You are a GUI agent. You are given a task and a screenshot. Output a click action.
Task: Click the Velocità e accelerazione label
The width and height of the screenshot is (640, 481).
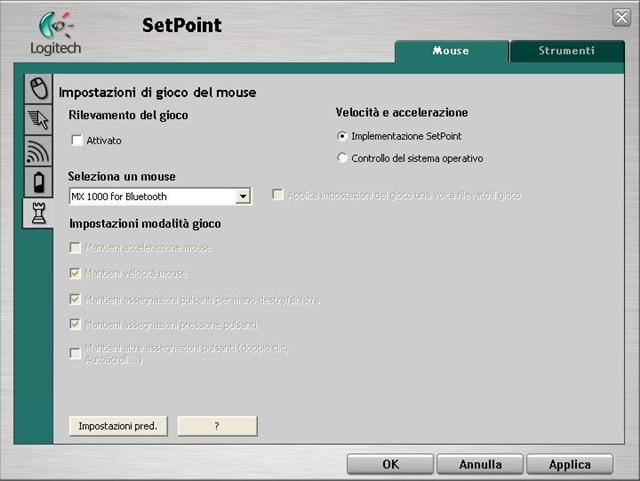[x=402, y=112]
